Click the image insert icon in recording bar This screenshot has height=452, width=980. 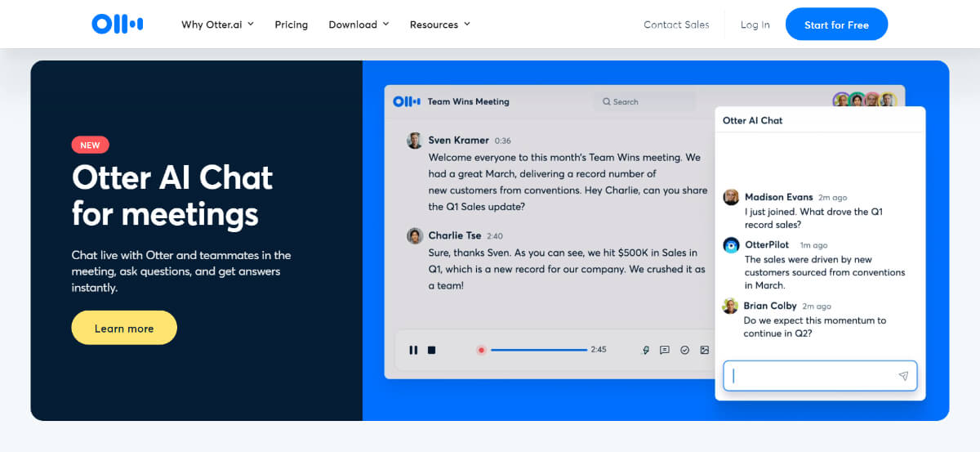[x=705, y=350]
